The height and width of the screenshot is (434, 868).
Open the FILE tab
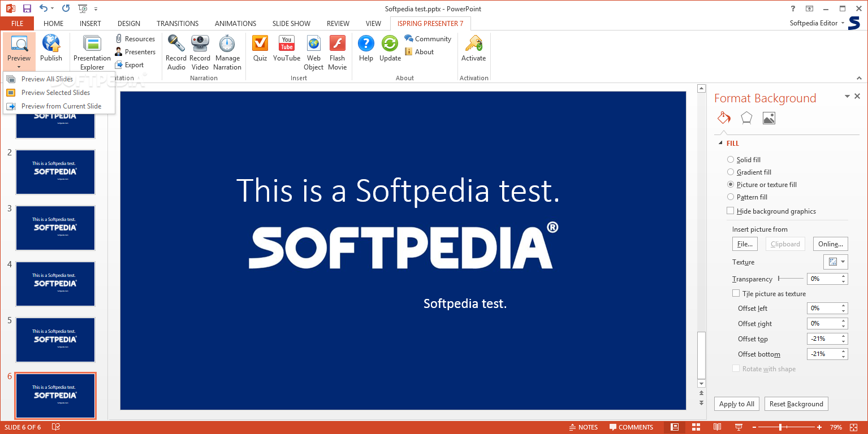(x=17, y=24)
